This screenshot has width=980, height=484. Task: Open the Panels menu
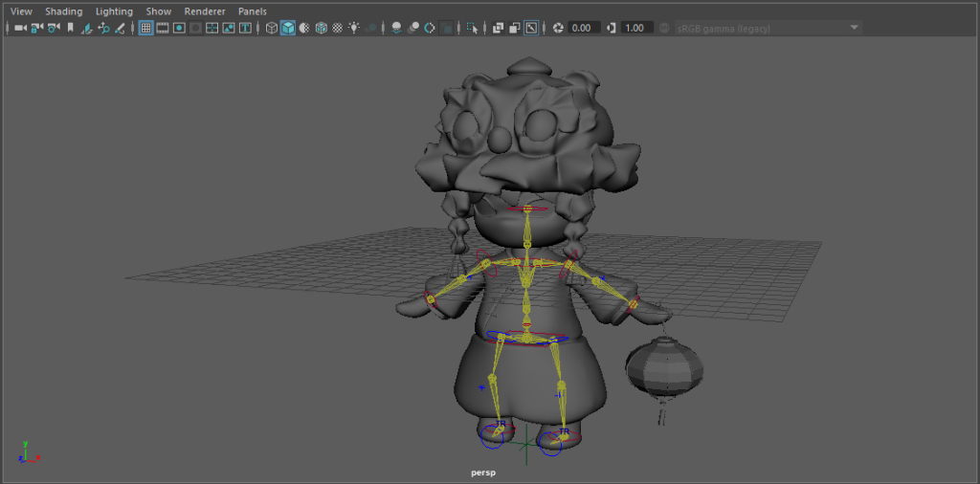coord(252,11)
